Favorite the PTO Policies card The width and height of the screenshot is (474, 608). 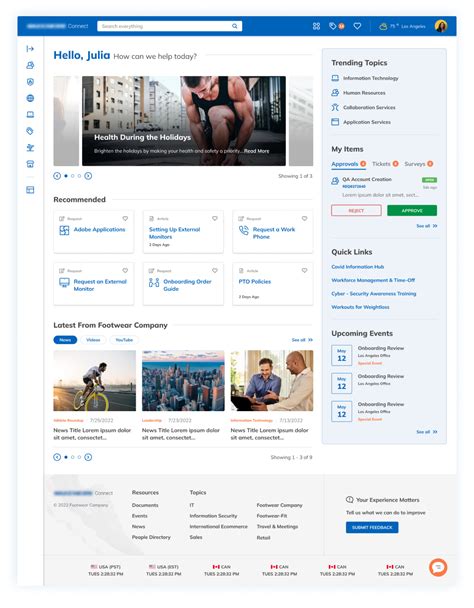click(304, 271)
